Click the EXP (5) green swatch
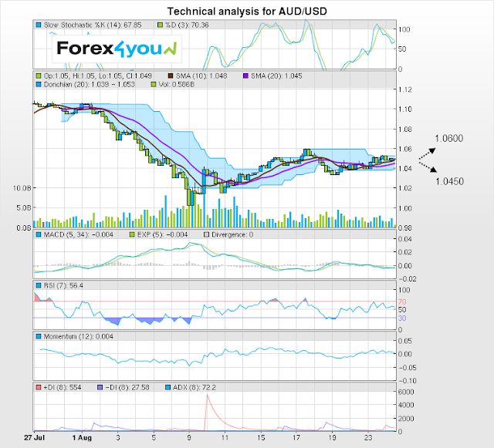The height and width of the screenshot is (448, 494). pyautogui.click(x=132, y=234)
